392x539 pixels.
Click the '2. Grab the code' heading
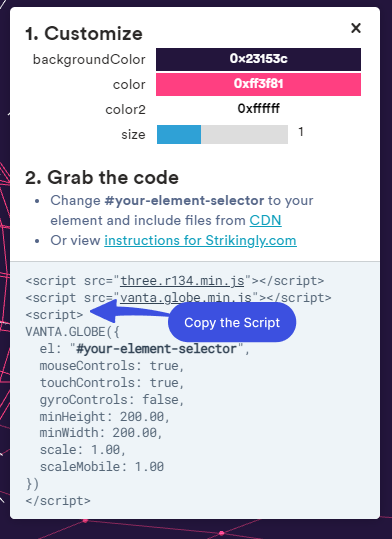[x=102, y=178]
